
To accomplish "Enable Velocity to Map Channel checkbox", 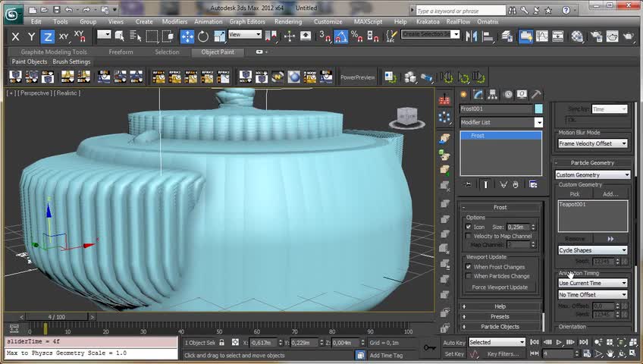I will tap(469, 236).
